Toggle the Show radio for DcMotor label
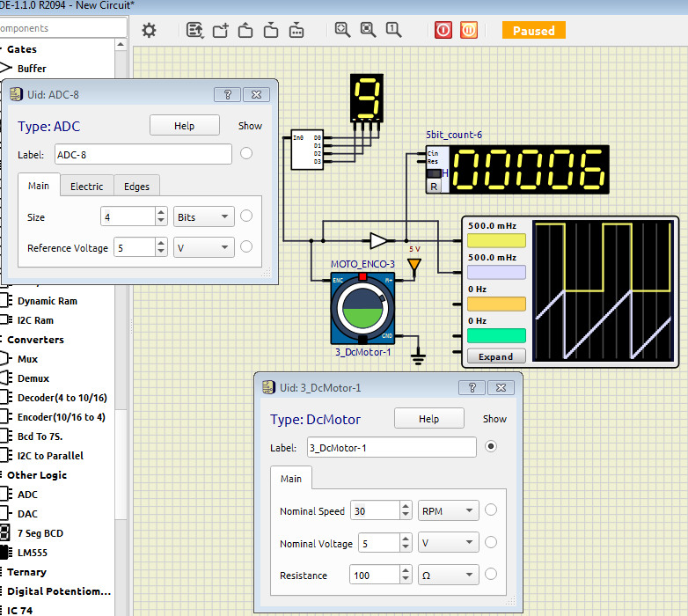 pyautogui.click(x=491, y=447)
